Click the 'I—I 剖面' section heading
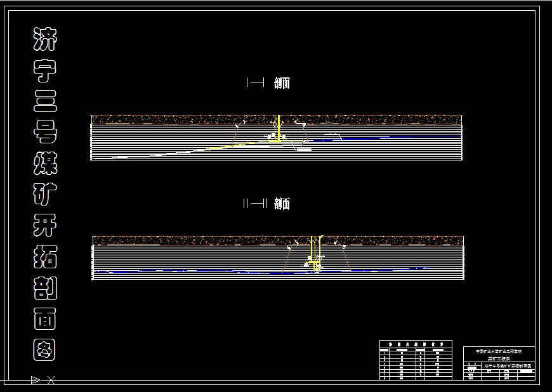The image size is (552, 392). click(268, 82)
